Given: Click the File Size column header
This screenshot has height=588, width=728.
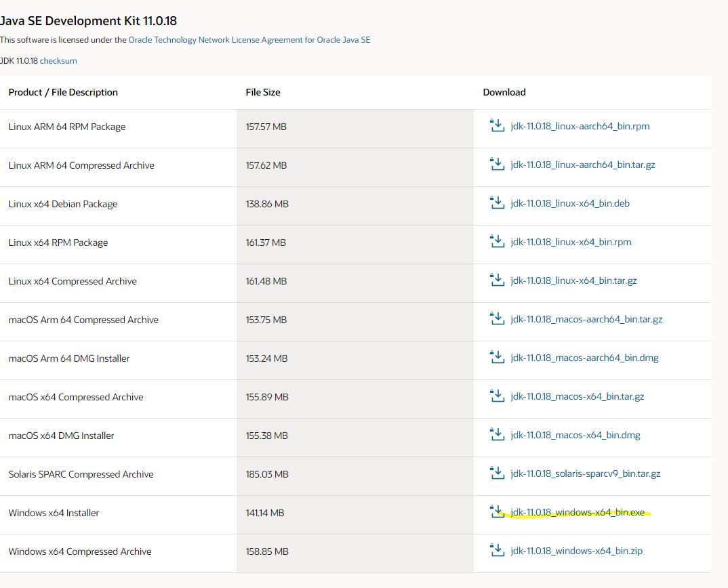Looking at the screenshot, I should (x=263, y=92).
